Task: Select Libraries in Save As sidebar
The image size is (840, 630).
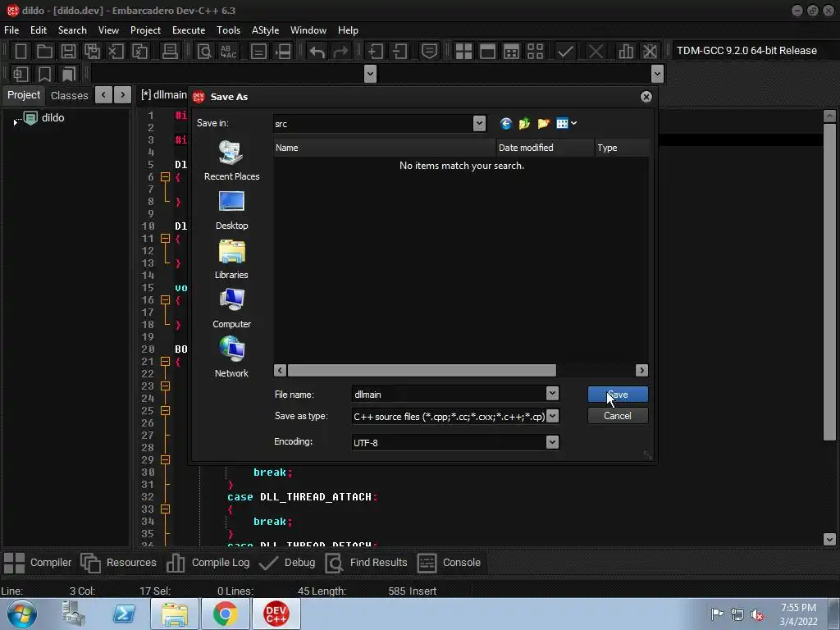Action: tap(231, 258)
